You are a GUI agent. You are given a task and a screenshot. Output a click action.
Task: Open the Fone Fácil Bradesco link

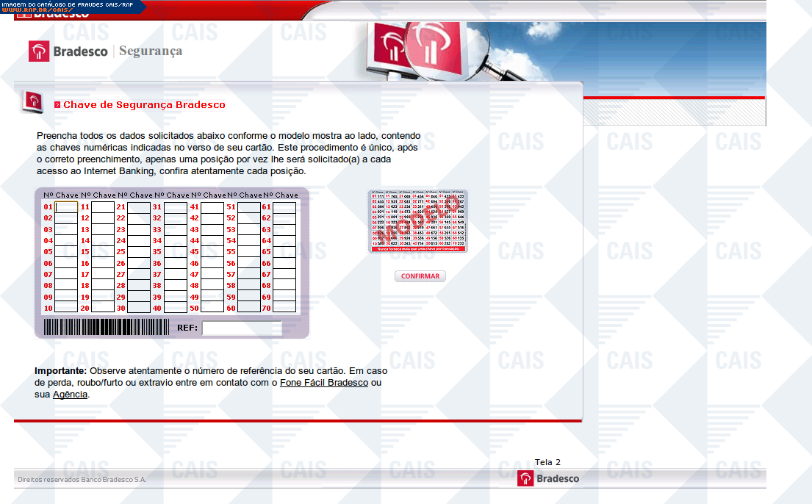coord(323,383)
